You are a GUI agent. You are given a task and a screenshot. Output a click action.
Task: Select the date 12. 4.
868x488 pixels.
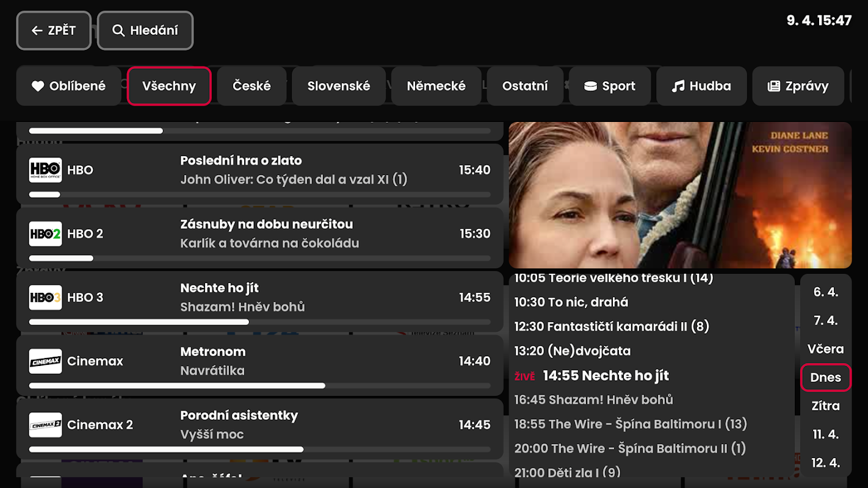point(825,463)
